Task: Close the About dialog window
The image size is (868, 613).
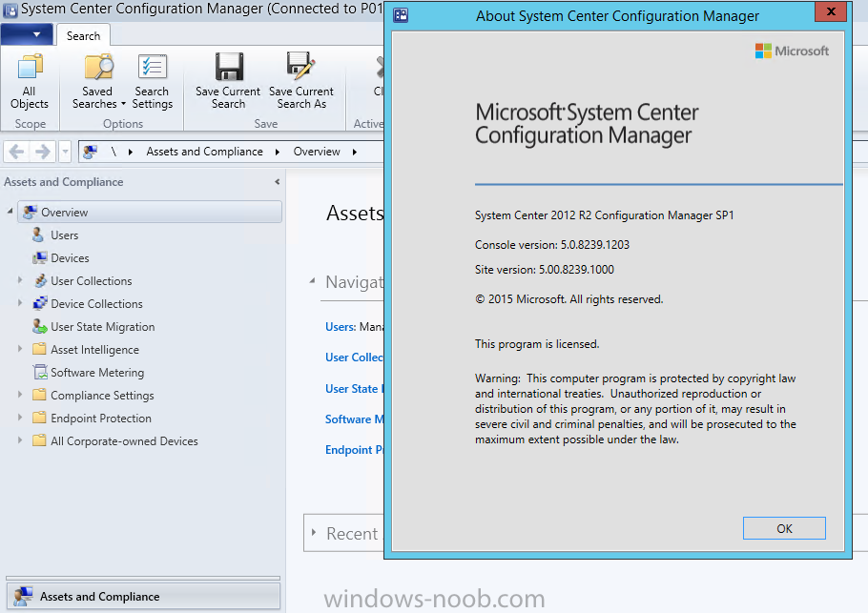Action: (x=831, y=11)
